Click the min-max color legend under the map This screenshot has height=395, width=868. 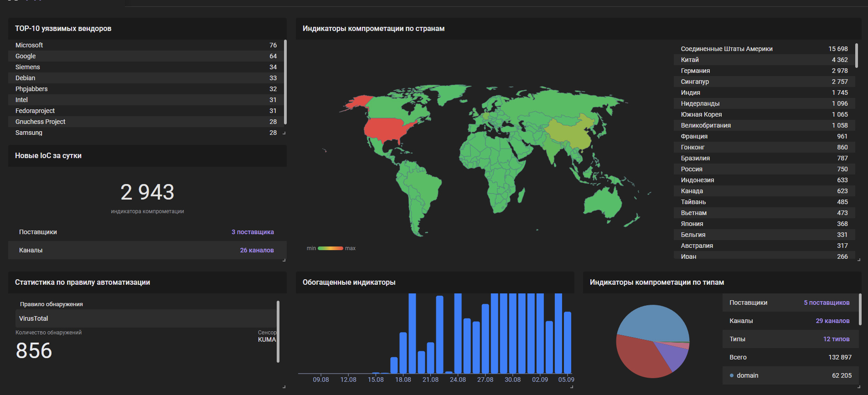(331, 248)
